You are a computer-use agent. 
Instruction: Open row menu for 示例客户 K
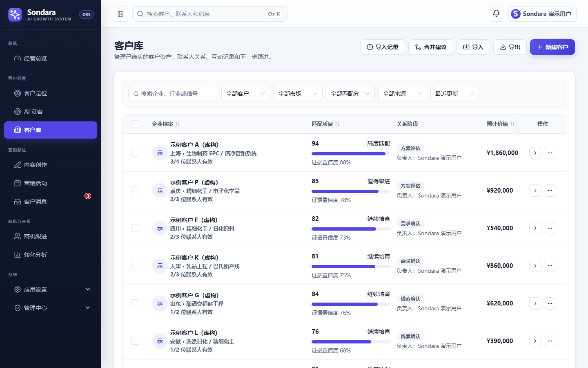point(550,266)
